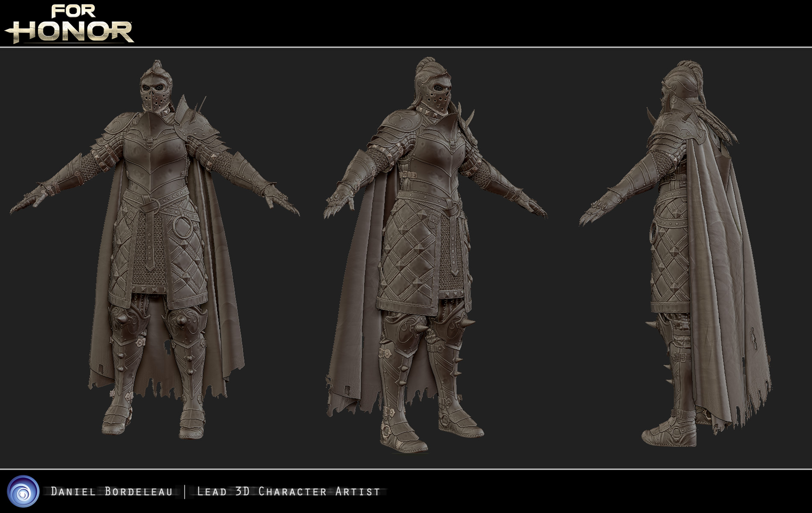Screen dimensions: 812x513
Task: Click the For Honor logo
Action: 69,24
